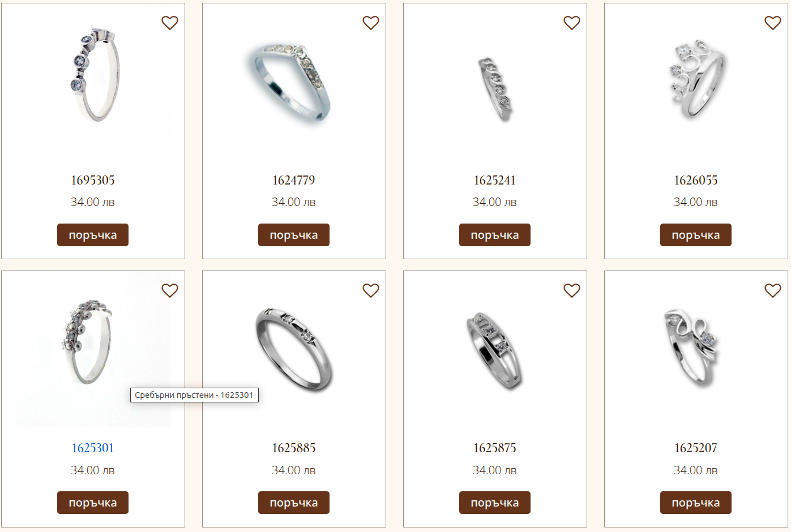Image resolution: width=791 pixels, height=532 pixels.
Task: Click поръчка below ring 1625207
Action: [x=696, y=503]
